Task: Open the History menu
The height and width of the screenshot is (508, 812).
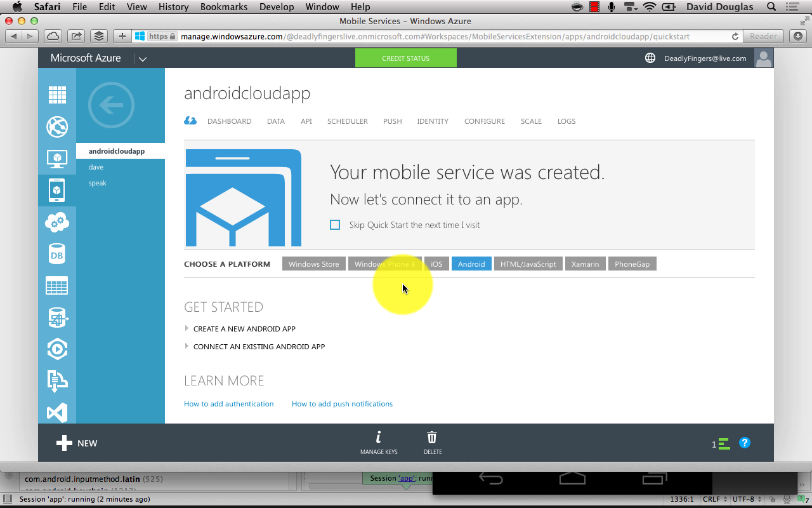Action: coord(173,7)
